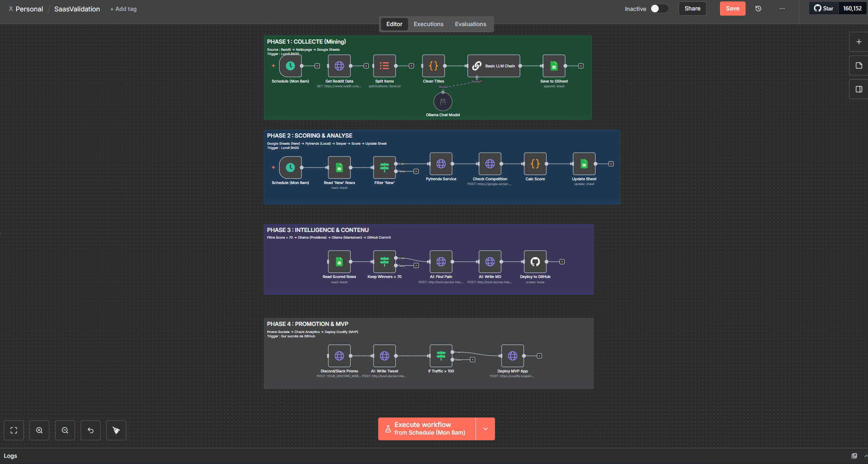Click the plus button to add node
Image resolution: width=868 pixels, height=464 pixels.
pos(859,42)
